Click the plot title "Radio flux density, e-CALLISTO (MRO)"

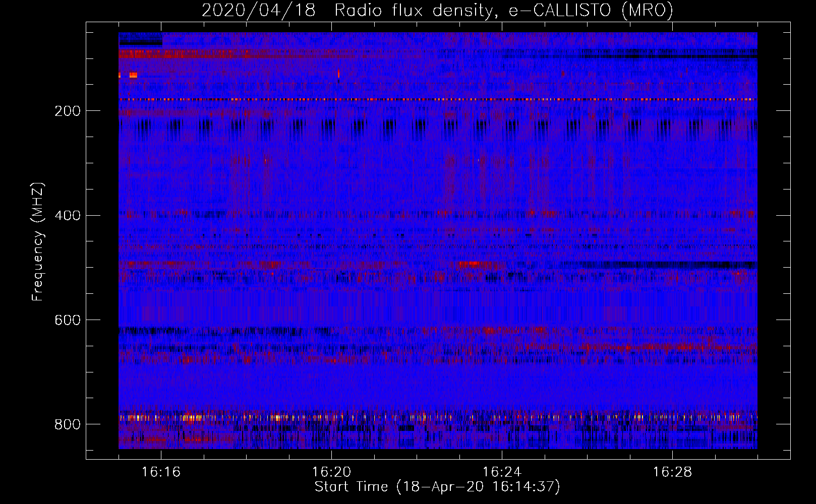coord(504,11)
